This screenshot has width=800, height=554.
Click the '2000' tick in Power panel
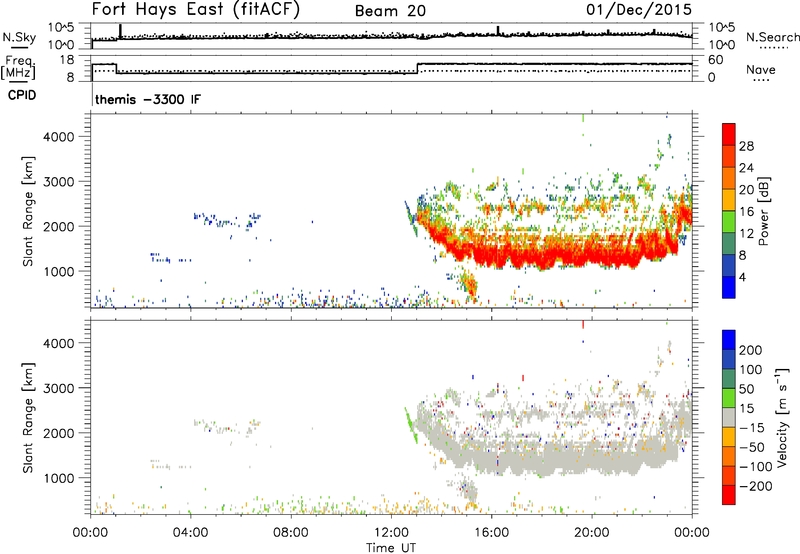(x=58, y=226)
